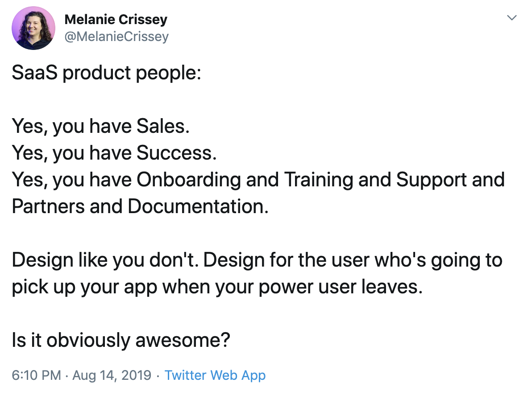This screenshot has height=395, width=532.
Task: Open the @MelanieCrissey handle link
Action: (116, 37)
